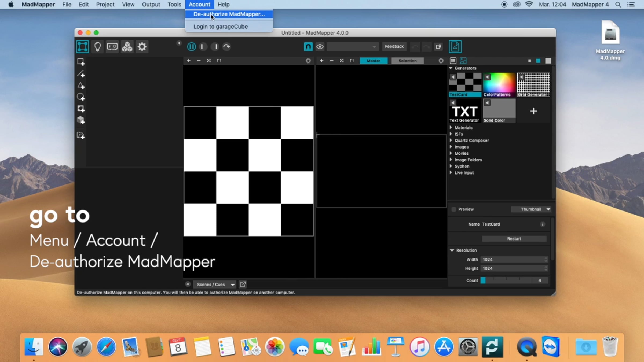Click the Feedback button
This screenshot has width=644, height=362.
pos(394,46)
